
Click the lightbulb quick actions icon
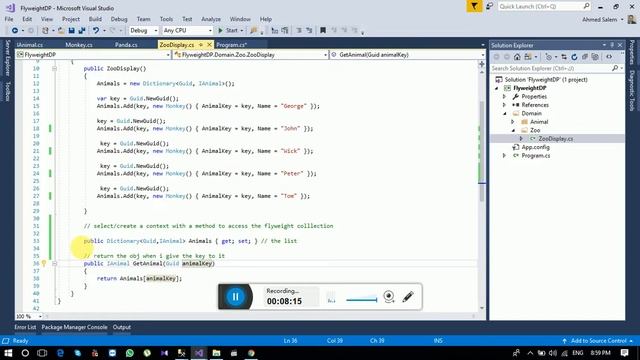click(x=44, y=264)
